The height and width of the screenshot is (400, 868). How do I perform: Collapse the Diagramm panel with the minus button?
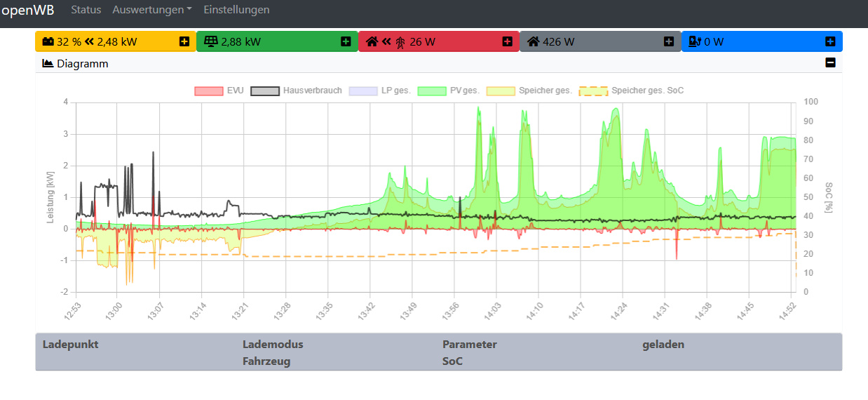(830, 62)
